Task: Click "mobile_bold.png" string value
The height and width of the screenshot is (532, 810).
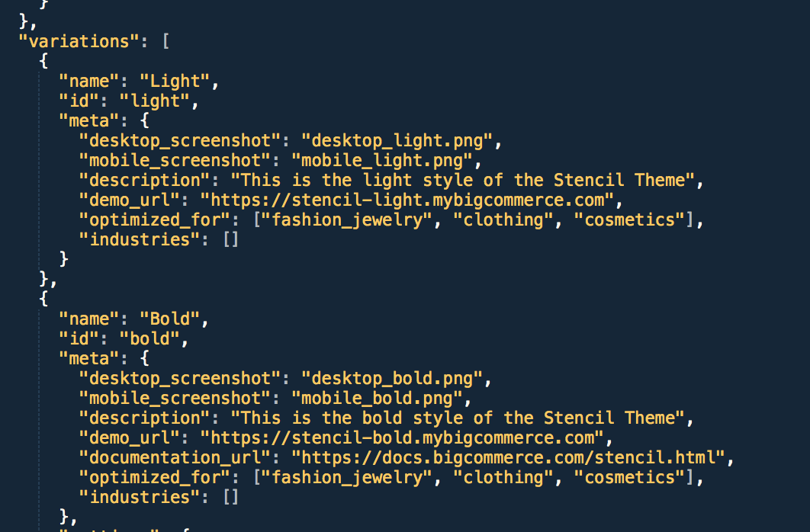Action: (376, 399)
